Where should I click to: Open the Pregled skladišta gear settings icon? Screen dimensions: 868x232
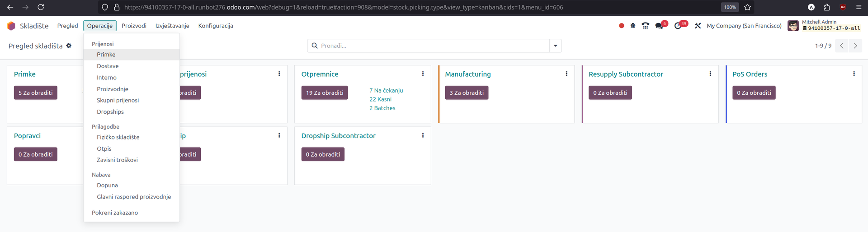(x=69, y=46)
